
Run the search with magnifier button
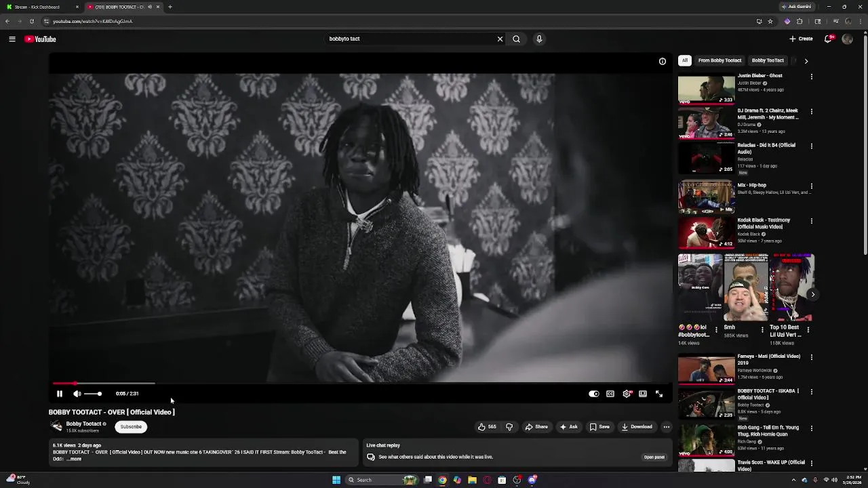pos(517,39)
